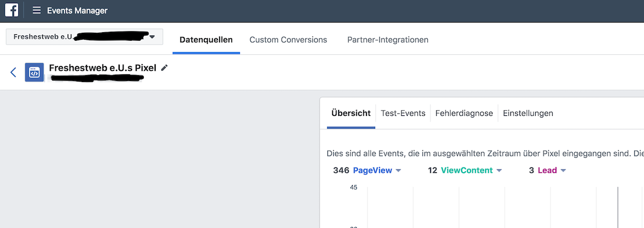Screen dimensions: 644x228
Task: Open the Einstellungen tab
Action: [x=528, y=113]
